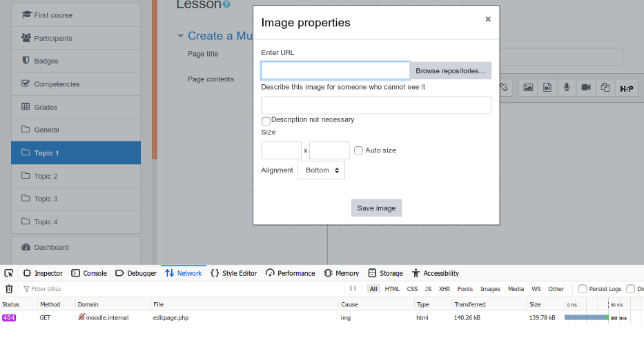Click the record audio microphone icon
This screenshot has width=644, height=338.
(567, 88)
